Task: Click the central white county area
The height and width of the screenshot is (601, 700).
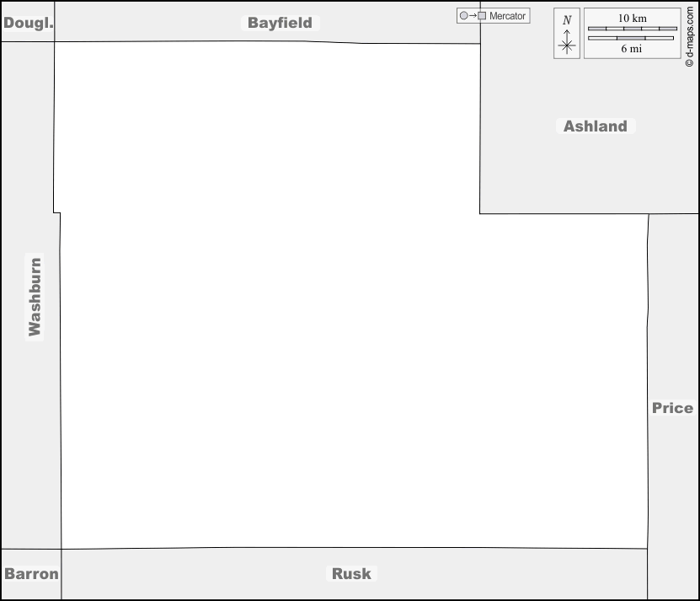Action: point(337,337)
